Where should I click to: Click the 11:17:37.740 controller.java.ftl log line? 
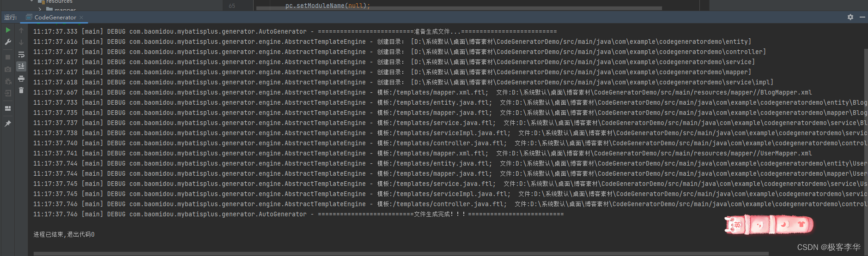(450, 143)
